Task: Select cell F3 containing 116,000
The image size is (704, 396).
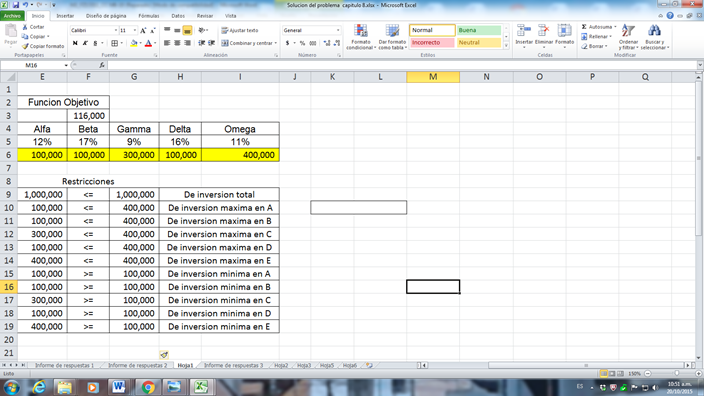Action: (88, 116)
